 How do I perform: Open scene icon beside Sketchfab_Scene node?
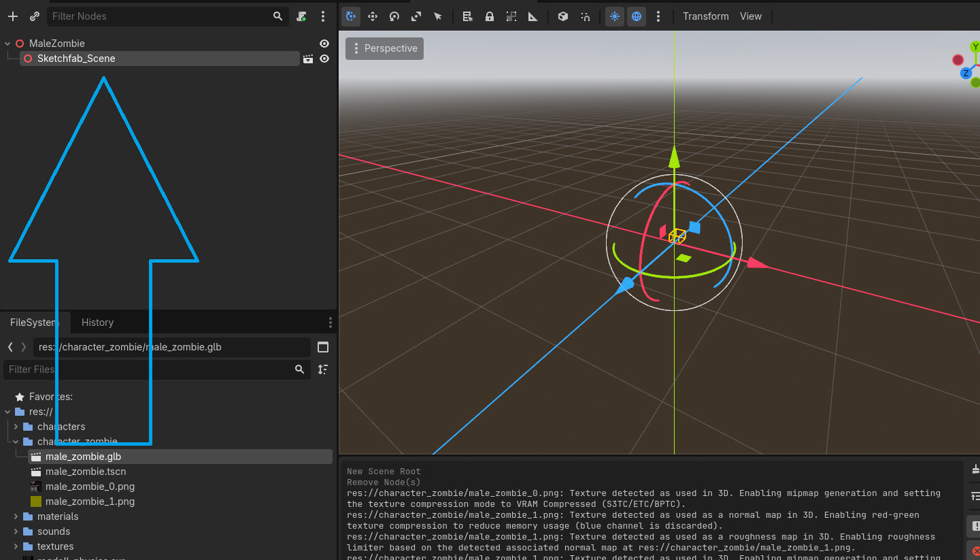tap(308, 59)
